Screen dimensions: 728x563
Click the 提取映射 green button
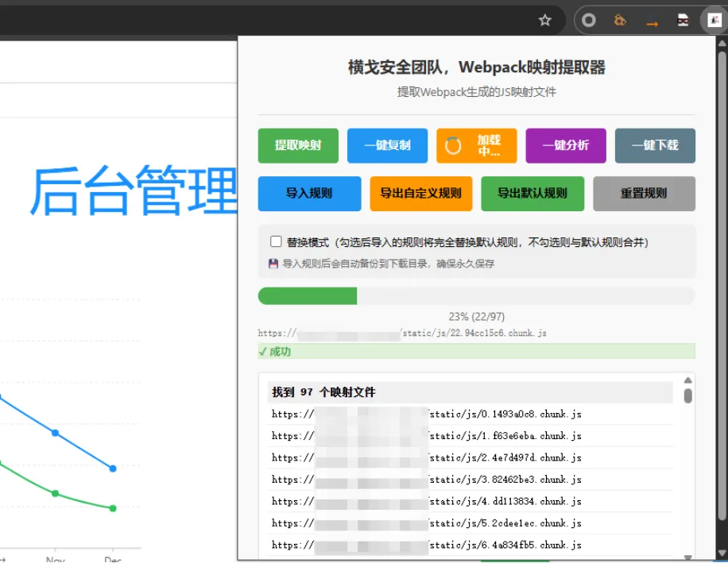point(298,145)
